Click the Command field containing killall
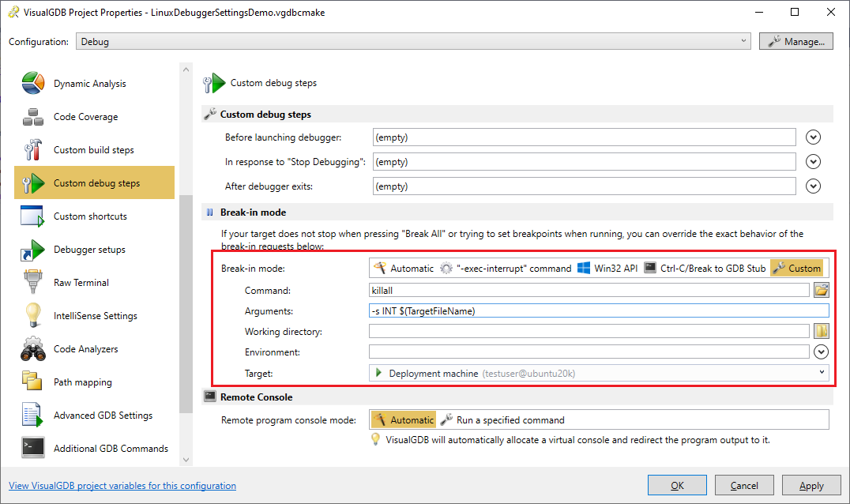 [x=589, y=290]
